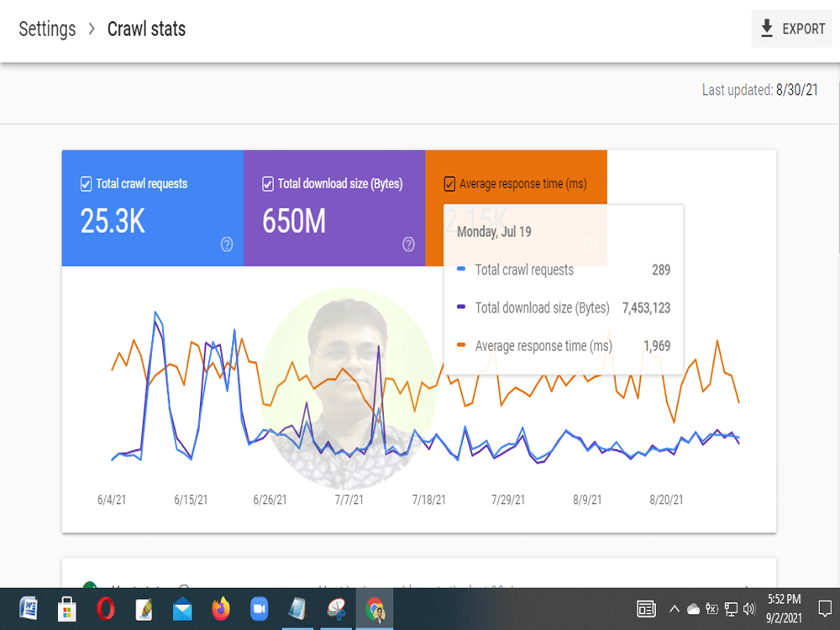Click the EXPORT download button

(x=792, y=29)
